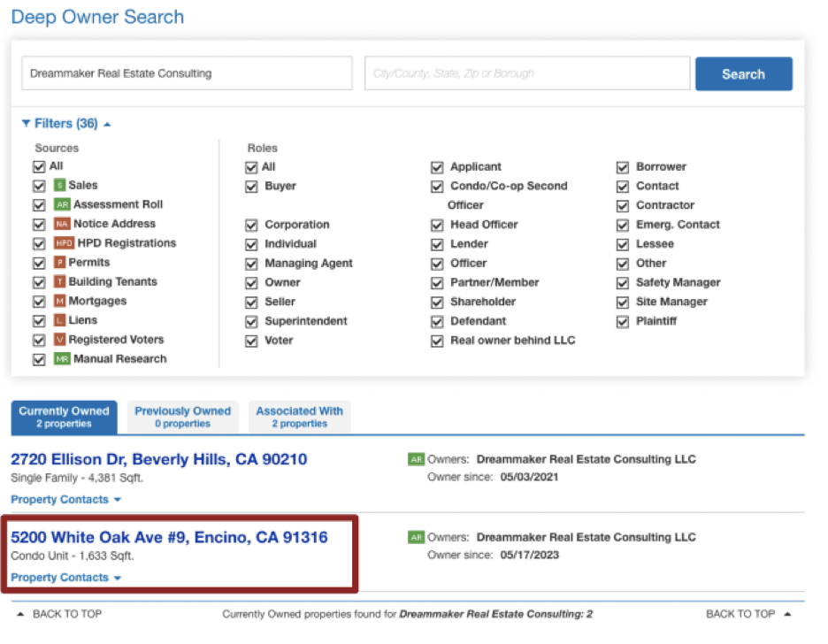Collapse the Filters (36) section
The height and width of the screenshot is (644, 828).
tap(66, 124)
